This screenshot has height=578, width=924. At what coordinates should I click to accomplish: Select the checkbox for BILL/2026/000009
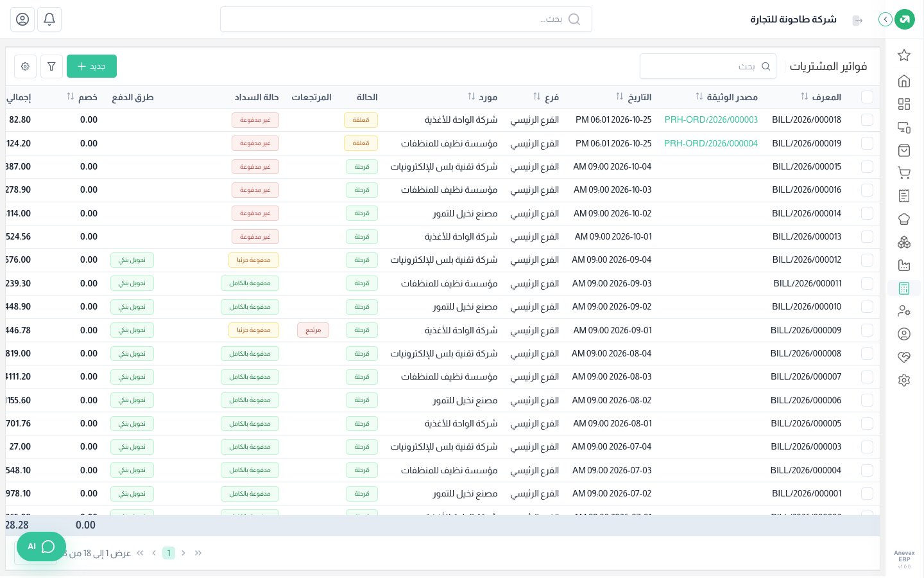coord(868,330)
